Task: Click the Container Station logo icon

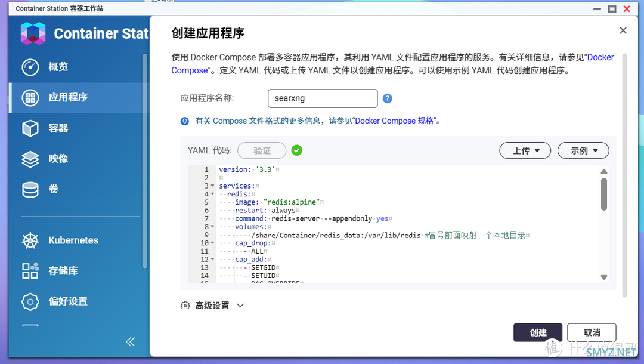Action: click(x=33, y=33)
